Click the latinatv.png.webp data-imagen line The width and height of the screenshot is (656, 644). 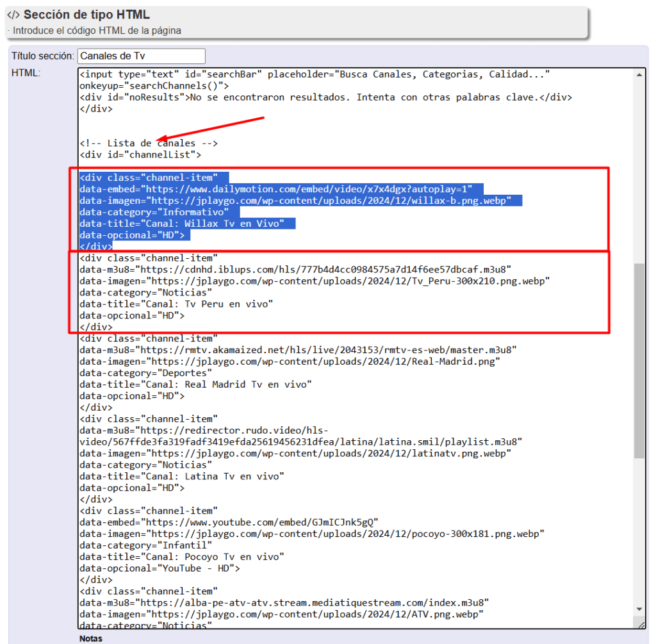[295, 454]
